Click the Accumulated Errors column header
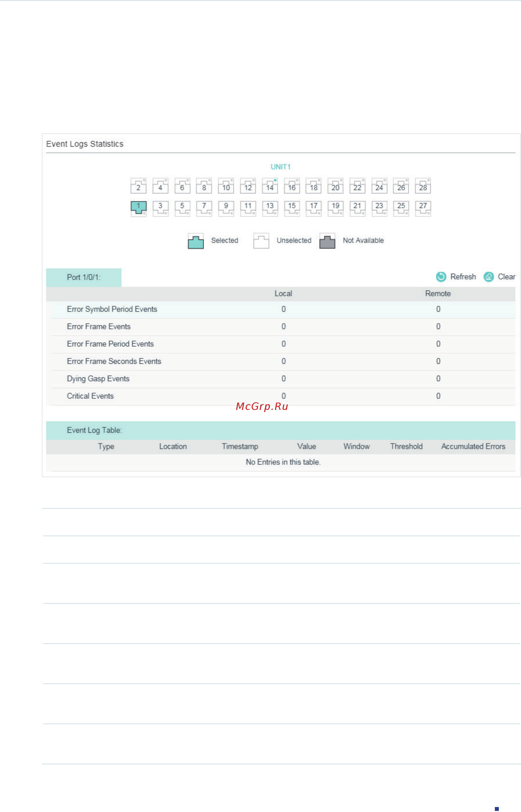Image resolution: width=521 pixels, height=812 pixels. tap(473, 446)
